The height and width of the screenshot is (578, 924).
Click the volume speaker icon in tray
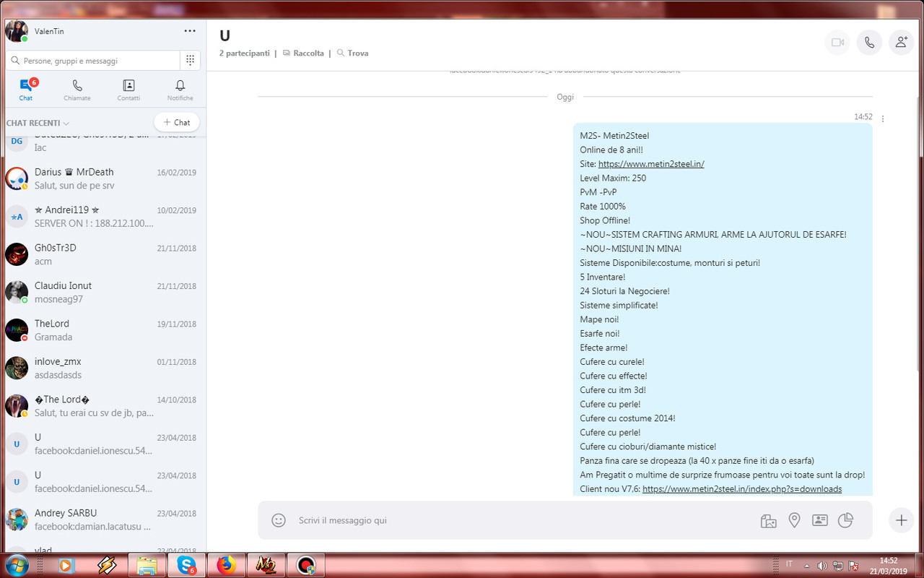pos(823,565)
